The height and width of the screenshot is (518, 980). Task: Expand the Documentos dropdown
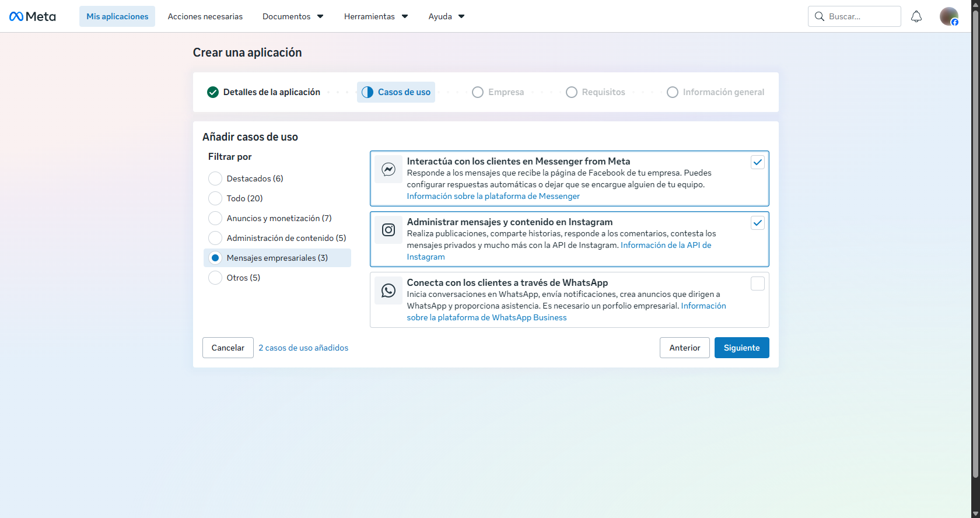click(293, 16)
